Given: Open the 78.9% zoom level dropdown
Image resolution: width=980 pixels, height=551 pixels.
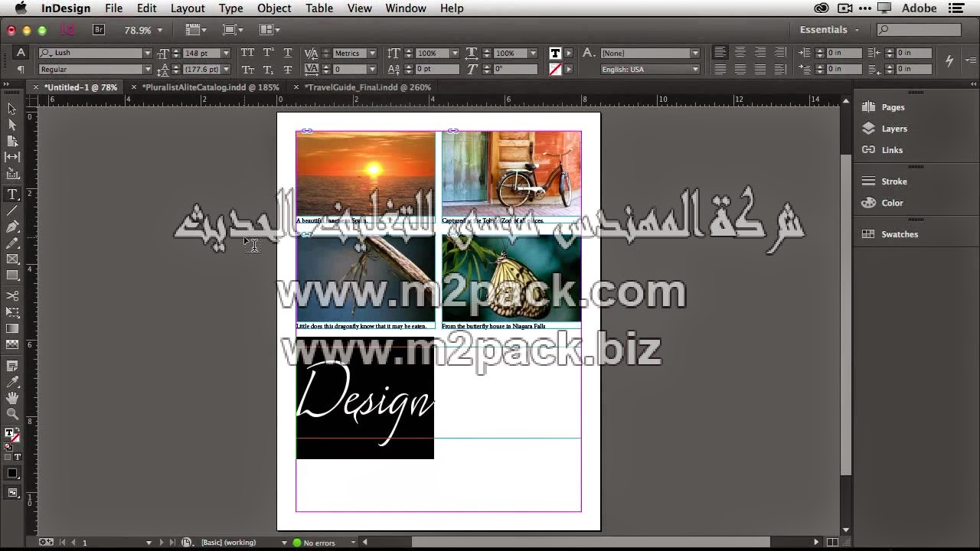Looking at the screenshot, I should (x=160, y=30).
